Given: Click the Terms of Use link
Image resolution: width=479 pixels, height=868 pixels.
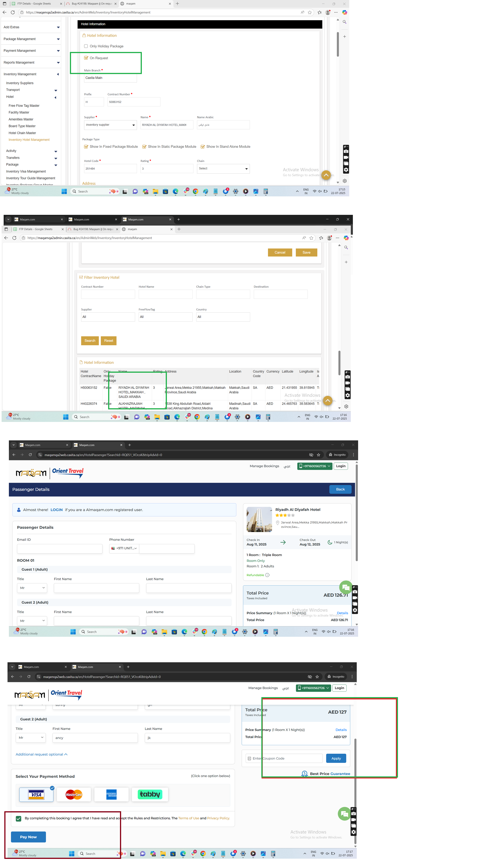Looking at the screenshot, I should click(x=189, y=818).
